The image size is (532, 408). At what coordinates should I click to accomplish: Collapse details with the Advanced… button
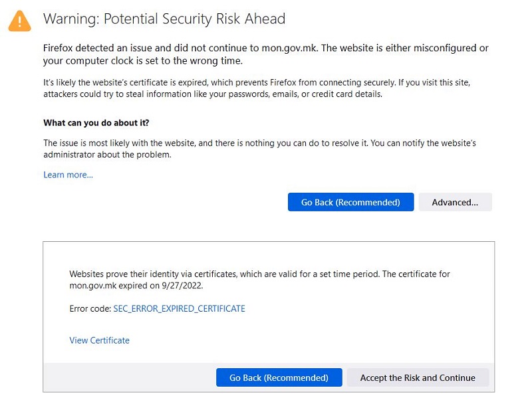coord(455,202)
